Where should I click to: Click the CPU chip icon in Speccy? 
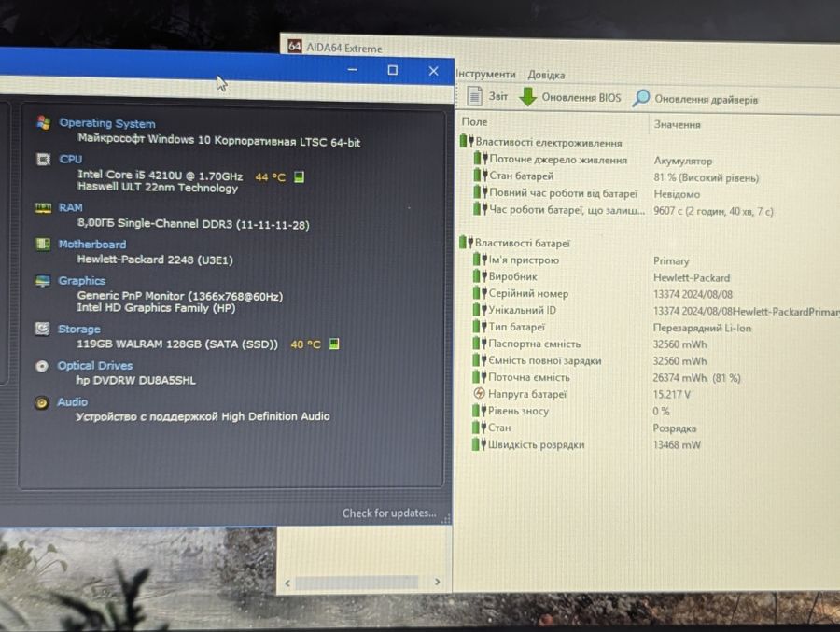pos(43,160)
